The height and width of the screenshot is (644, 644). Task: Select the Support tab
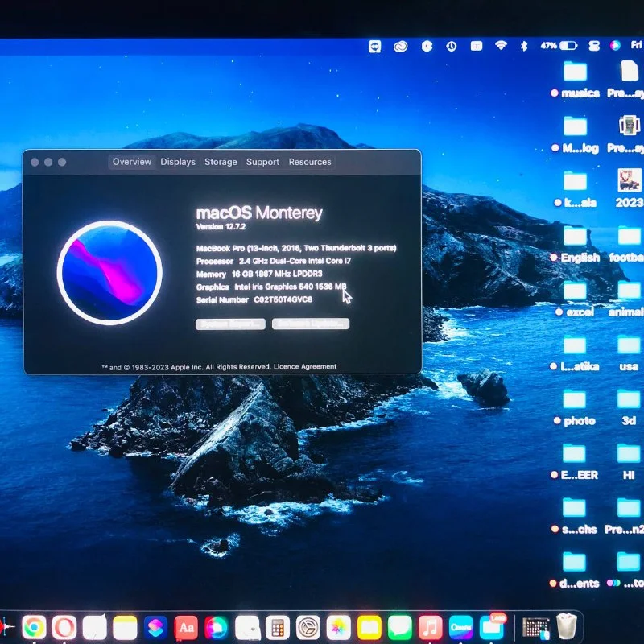262,162
